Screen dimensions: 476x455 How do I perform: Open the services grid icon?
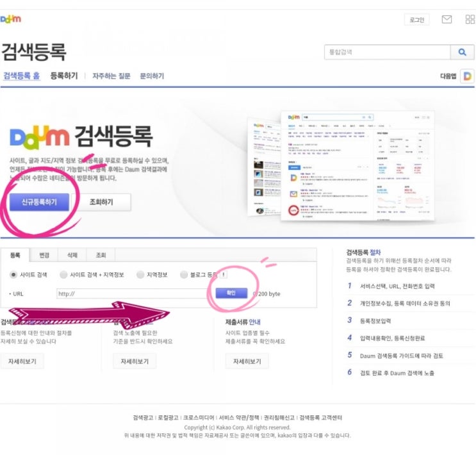(470, 19)
